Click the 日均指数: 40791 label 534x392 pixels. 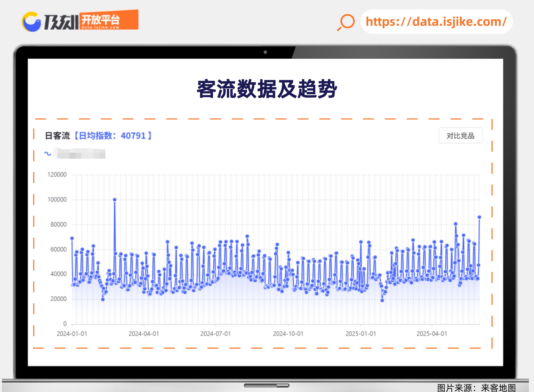pos(113,136)
